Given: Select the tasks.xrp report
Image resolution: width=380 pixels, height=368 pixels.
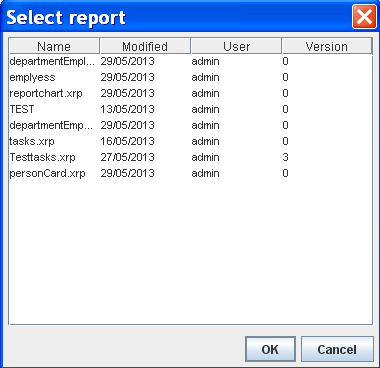Looking at the screenshot, I should 190,141.
